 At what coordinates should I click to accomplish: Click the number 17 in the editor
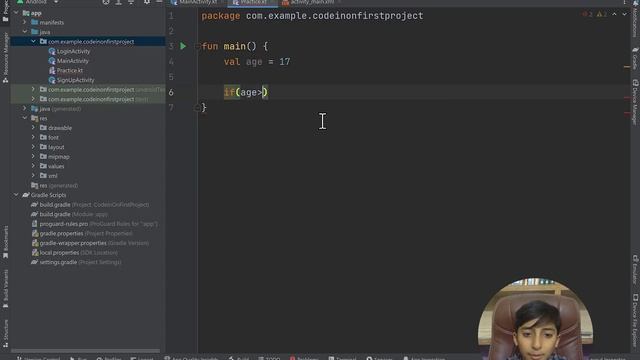coord(285,62)
